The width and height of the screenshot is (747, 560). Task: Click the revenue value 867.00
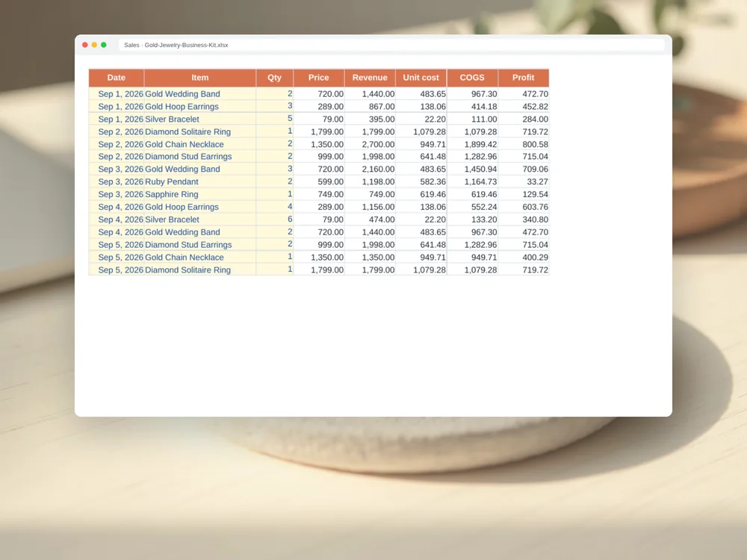tap(382, 107)
